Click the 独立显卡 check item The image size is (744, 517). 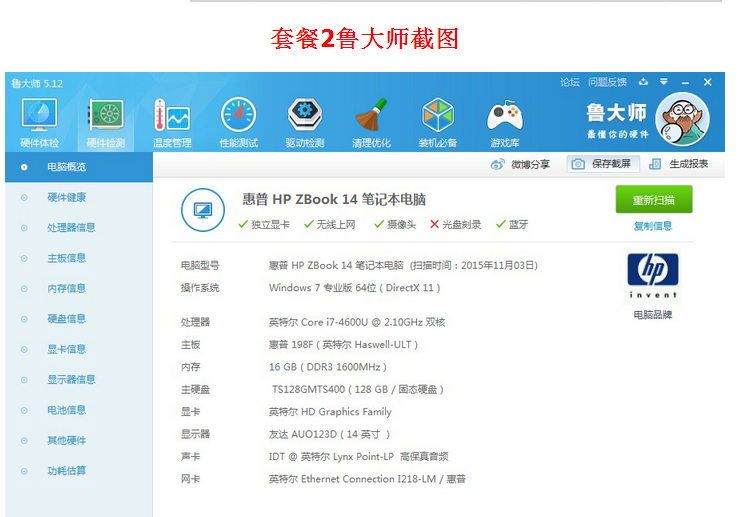pyautogui.click(x=264, y=224)
